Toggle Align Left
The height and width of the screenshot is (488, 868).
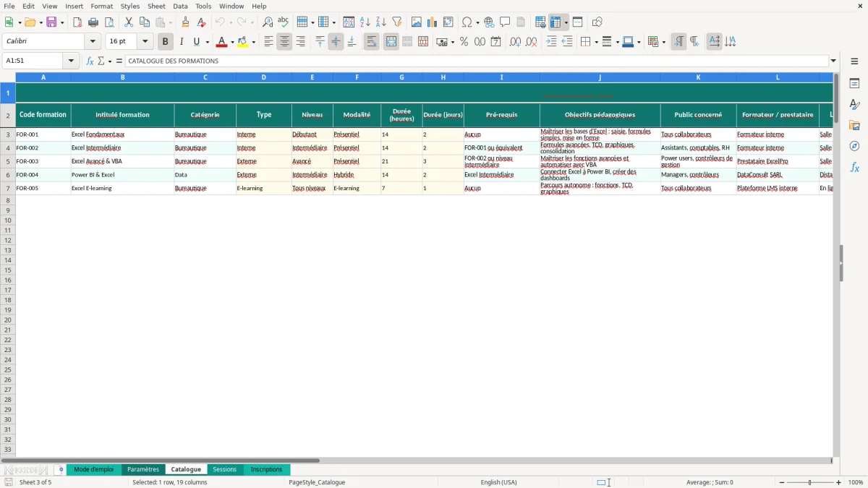coord(268,42)
